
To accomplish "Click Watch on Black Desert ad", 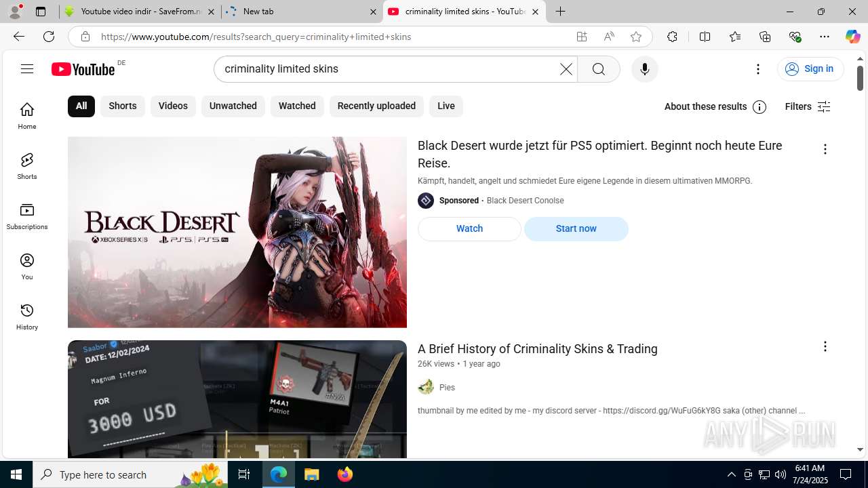I will point(469,229).
